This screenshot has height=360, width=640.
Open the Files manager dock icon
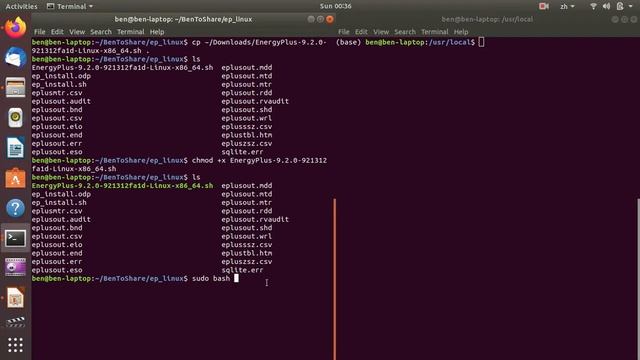click(x=16, y=87)
